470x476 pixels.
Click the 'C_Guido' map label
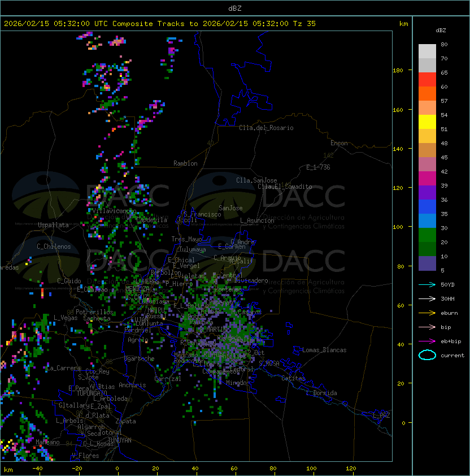coord(69,281)
